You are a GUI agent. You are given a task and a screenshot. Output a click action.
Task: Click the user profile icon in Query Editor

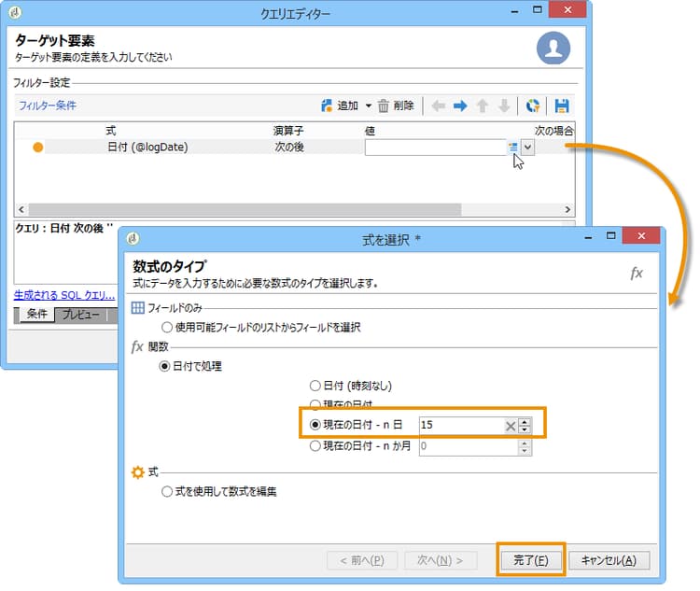point(553,48)
